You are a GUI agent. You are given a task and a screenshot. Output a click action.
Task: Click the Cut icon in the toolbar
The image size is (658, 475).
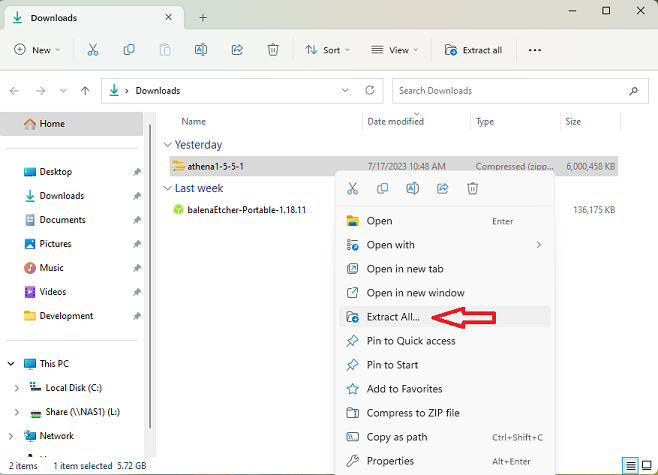[93, 50]
